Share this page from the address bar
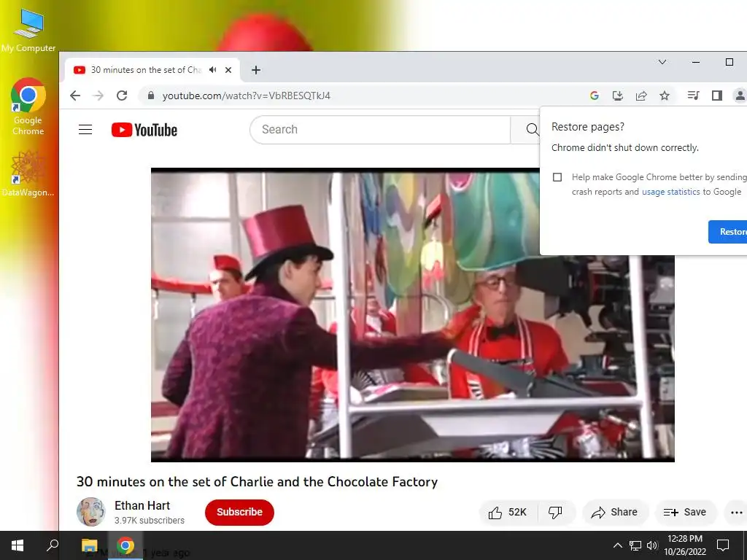Image resolution: width=747 pixels, height=560 pixels. coord(641,96)
